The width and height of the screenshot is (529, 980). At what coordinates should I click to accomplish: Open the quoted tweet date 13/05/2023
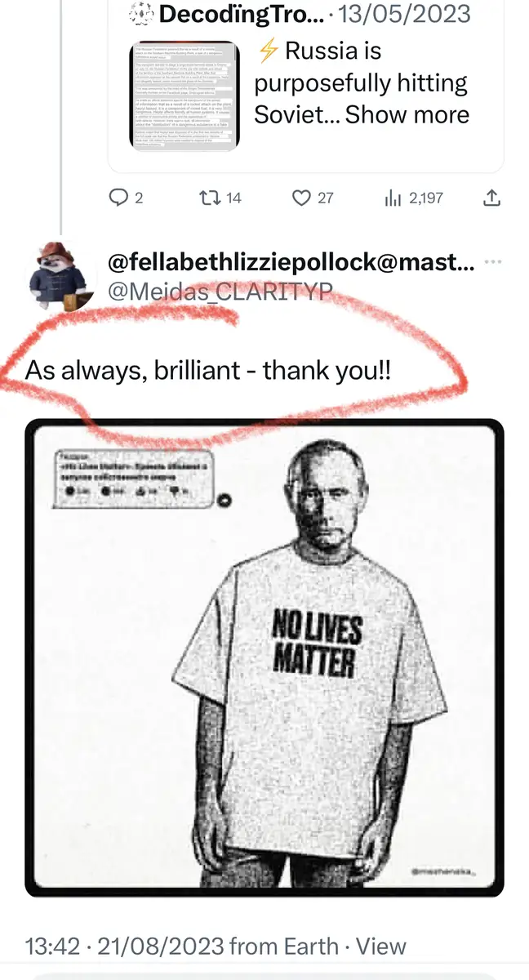(405, 14)
